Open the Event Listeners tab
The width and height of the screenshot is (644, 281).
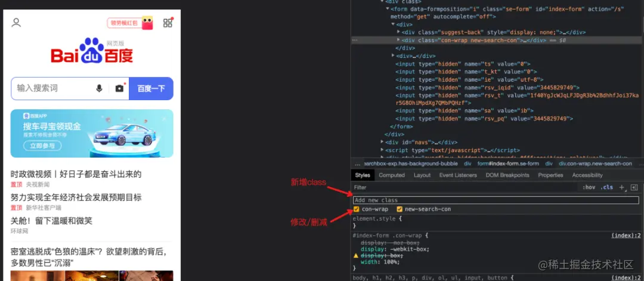point(458,175)
